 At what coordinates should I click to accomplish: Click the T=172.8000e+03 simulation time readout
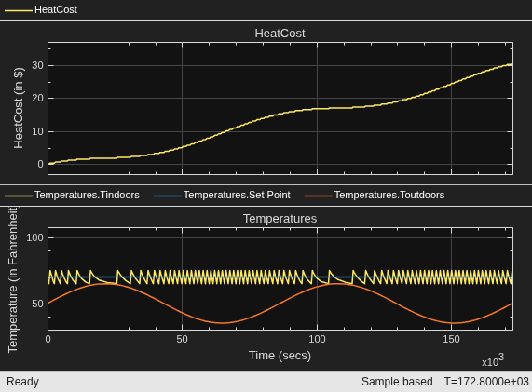click(x=486, y=382)
